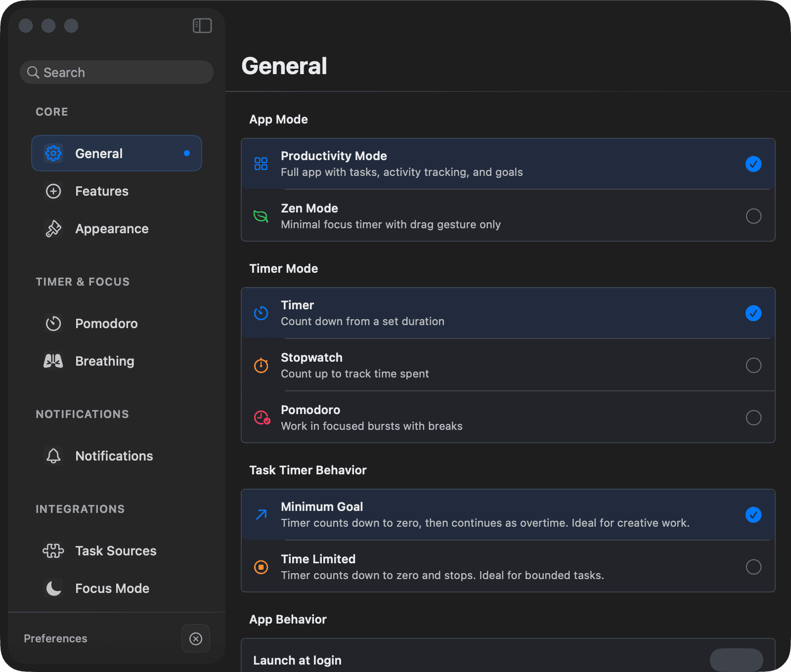Viewport: 791px width, 672px height.
Task: Click the Features plus-circle icon
Action: (x=53, y=191)
